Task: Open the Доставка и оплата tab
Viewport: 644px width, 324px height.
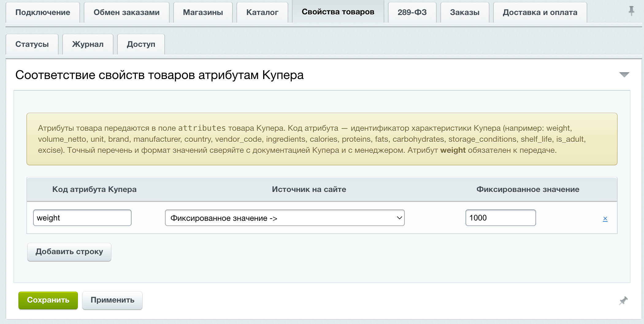Action: click(540, 12)
